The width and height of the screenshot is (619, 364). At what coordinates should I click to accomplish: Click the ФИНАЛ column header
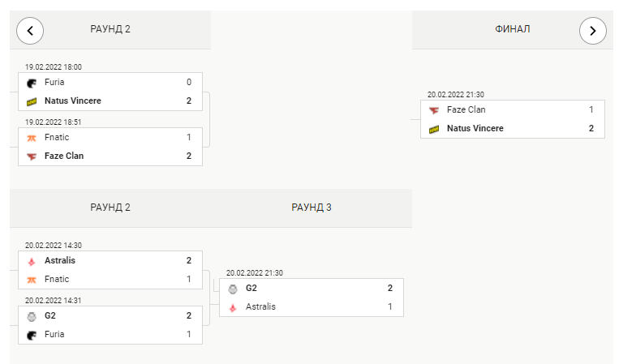(513, 29)
